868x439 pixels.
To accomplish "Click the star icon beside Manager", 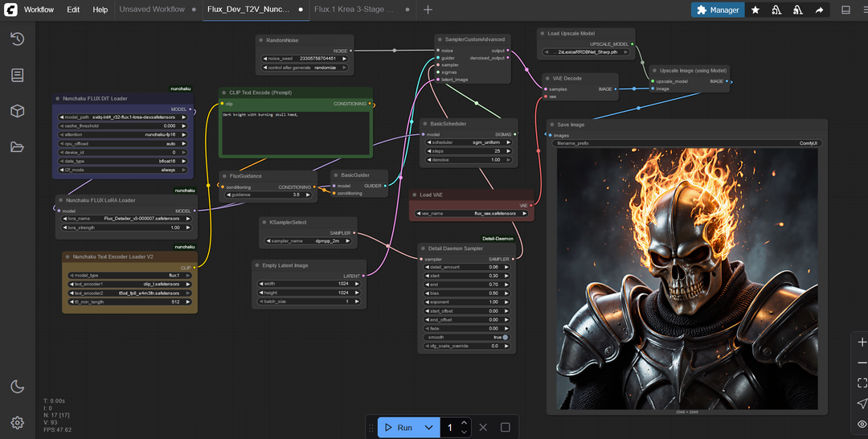I will pyautogui.click(x=755, y=10).
